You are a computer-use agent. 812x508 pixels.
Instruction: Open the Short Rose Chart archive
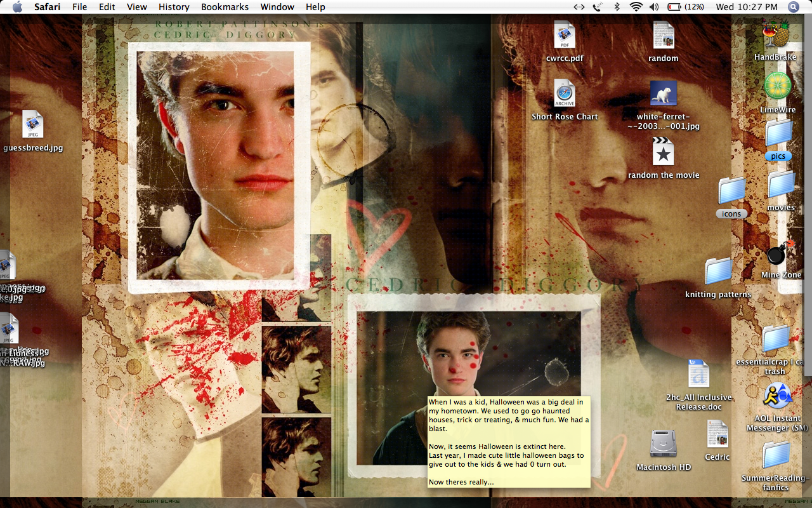pos(564,94)
